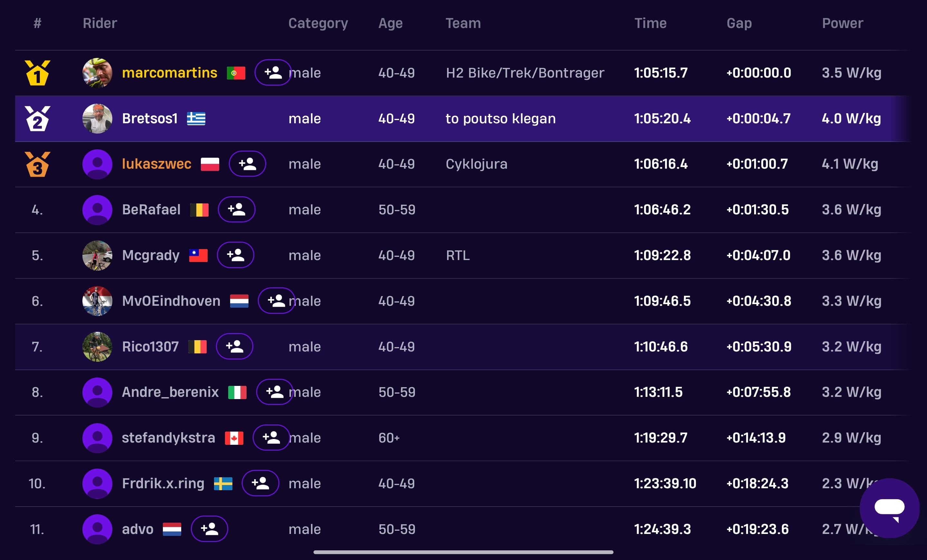Screen dimensions: 927x560
Task: Click the add-friend icon for Frdrik.x.ring
Action: 260,483
